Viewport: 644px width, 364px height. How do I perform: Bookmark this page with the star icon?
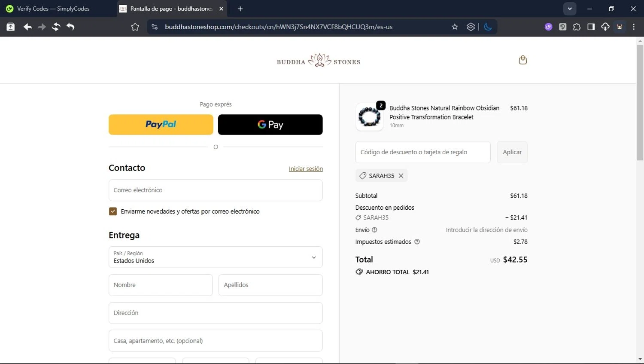(455, 27)
